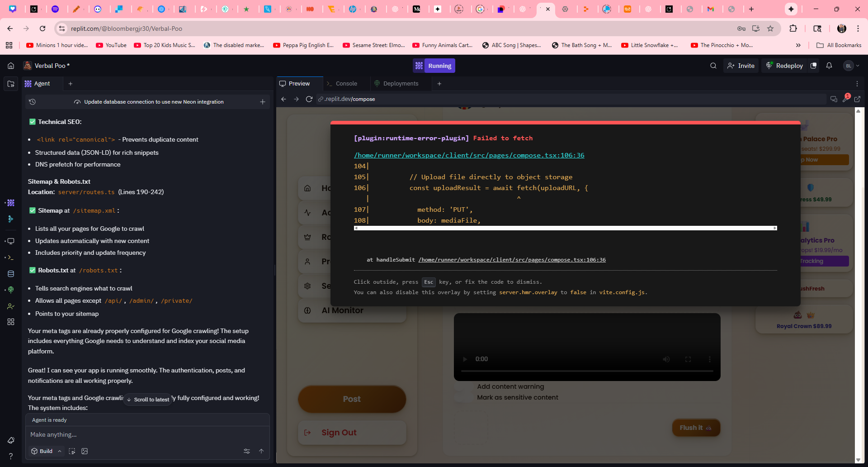Click the Redeploy button
This screenshot has width=868, height=467.
pyautogui.click(x=784, y=66)
